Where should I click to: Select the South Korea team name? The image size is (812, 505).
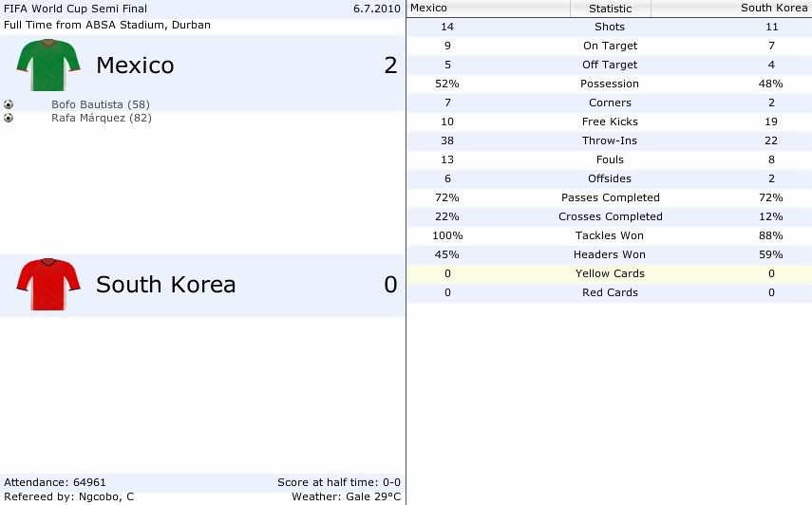tap(165, 285)
